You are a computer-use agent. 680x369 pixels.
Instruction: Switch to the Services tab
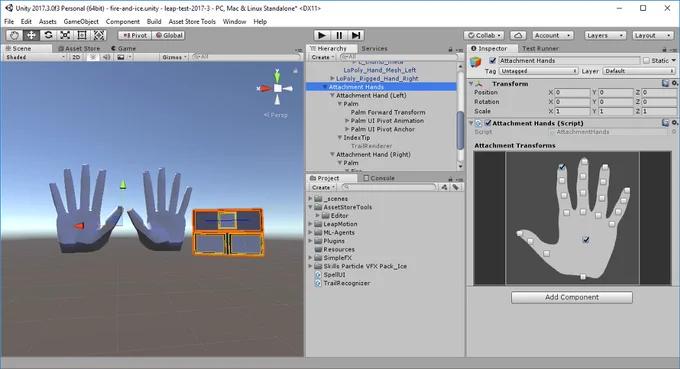point(374,49)
